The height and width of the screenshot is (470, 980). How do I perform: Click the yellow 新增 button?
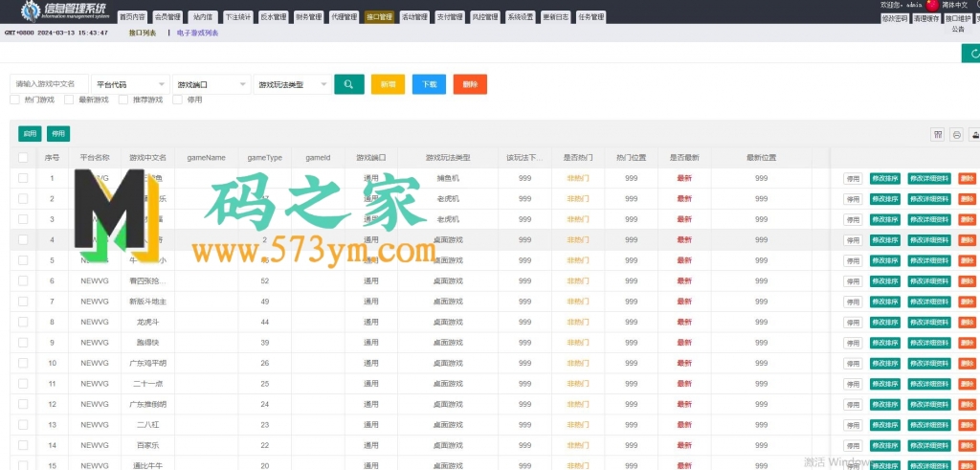pos(389,84)
